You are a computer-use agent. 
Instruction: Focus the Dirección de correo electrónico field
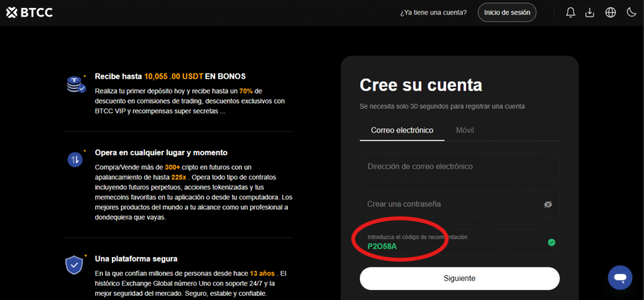[460, 167]
